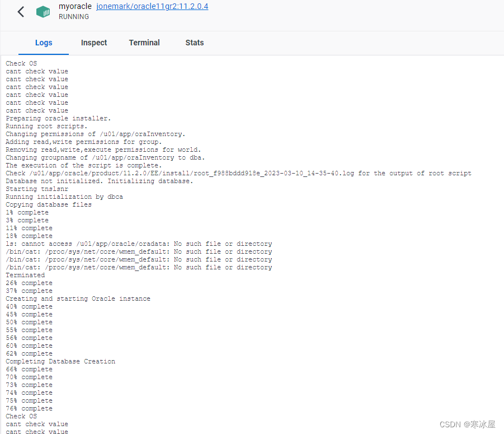Click the '40% complete' log line
This screenshot has height=434, width=504.
click(x=29, y=306)
